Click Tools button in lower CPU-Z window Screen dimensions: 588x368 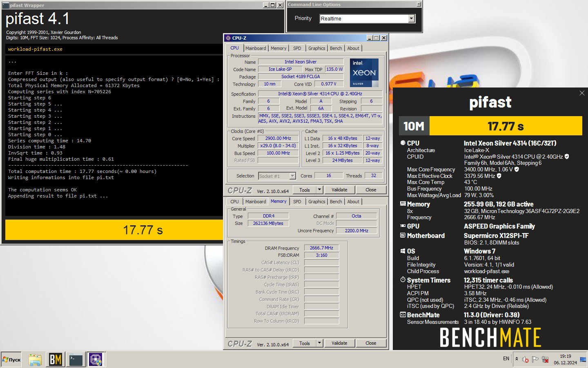[305, 343]
